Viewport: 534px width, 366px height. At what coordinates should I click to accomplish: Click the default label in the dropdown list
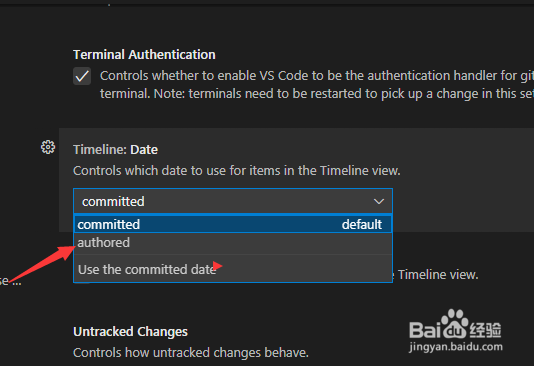[x=362, y=225]
